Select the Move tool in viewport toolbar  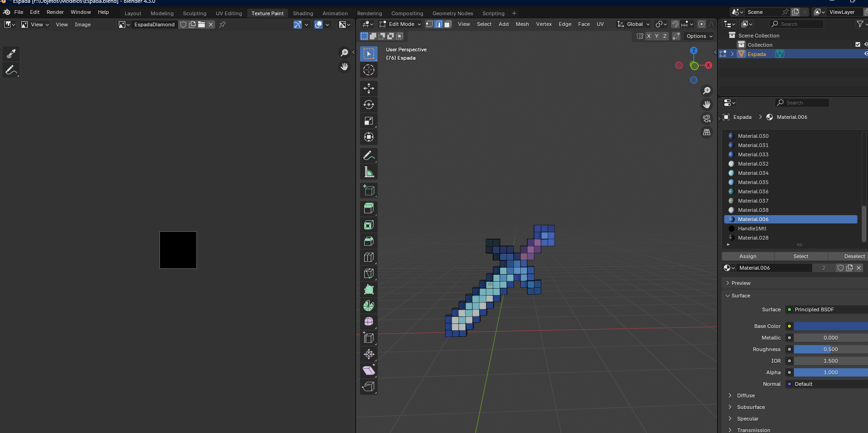click(x=368, y=88)
